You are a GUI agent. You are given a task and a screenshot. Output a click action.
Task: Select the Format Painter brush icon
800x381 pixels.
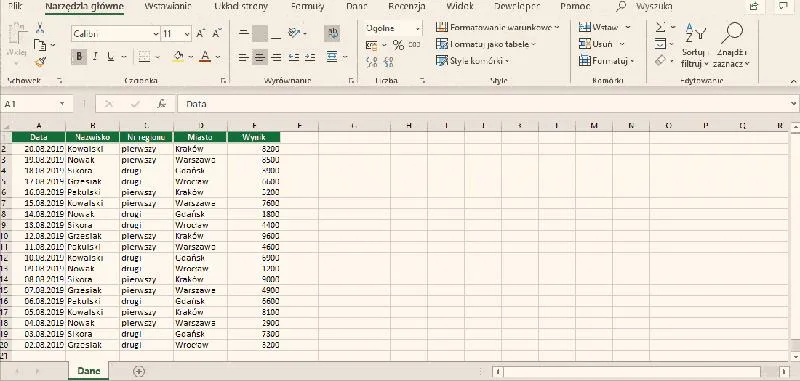point(40,62)
